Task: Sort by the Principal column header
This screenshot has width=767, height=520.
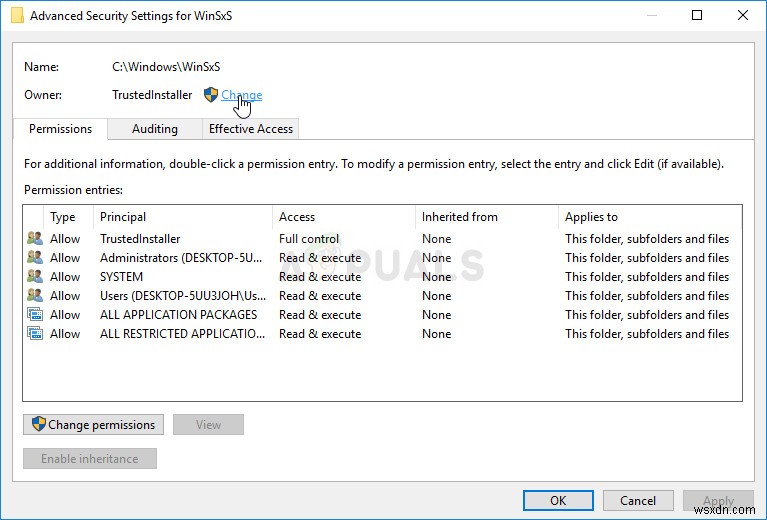Action: 182,217
